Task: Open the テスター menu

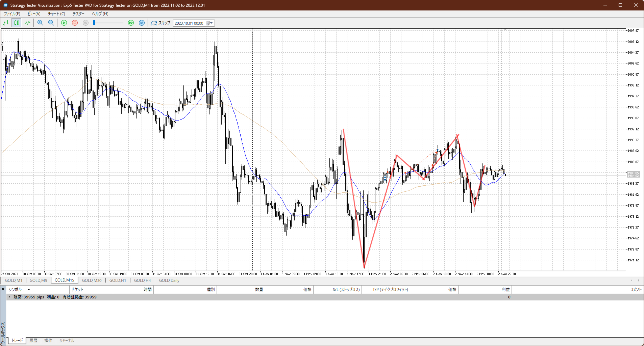Action: [x=78, y=14]
